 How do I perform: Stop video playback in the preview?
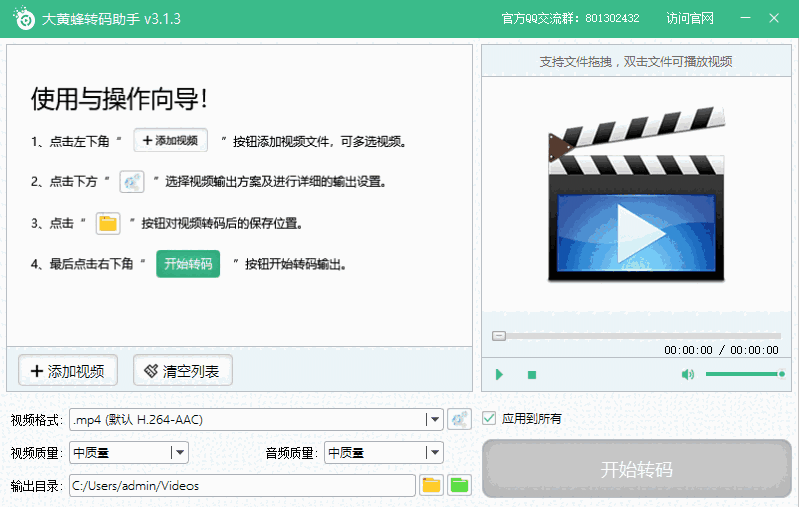pyautogui.click(x=532, y=375)
